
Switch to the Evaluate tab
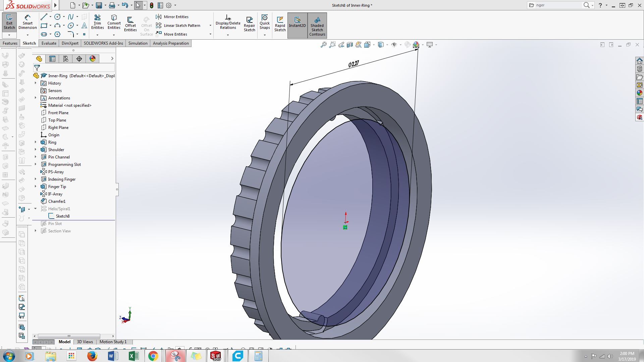49,43
